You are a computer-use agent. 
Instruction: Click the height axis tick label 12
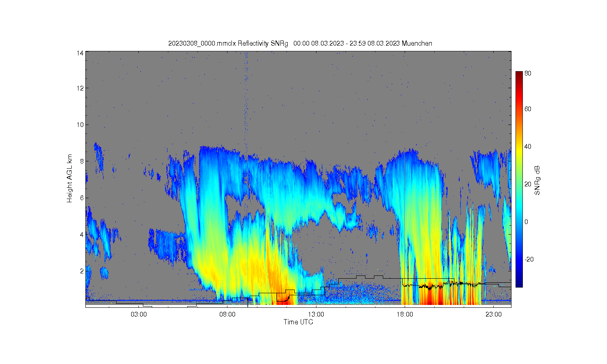(81, 88)
